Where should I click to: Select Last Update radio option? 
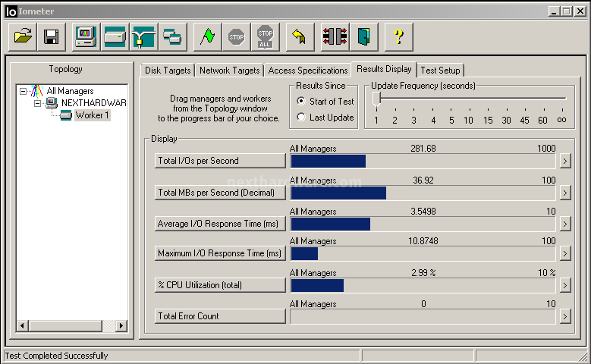click(x=300, y=118)
